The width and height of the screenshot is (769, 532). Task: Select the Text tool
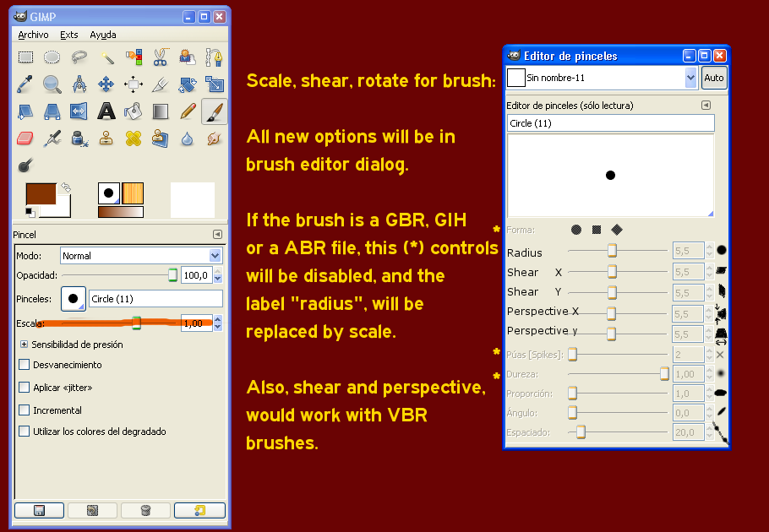(106, 110)
